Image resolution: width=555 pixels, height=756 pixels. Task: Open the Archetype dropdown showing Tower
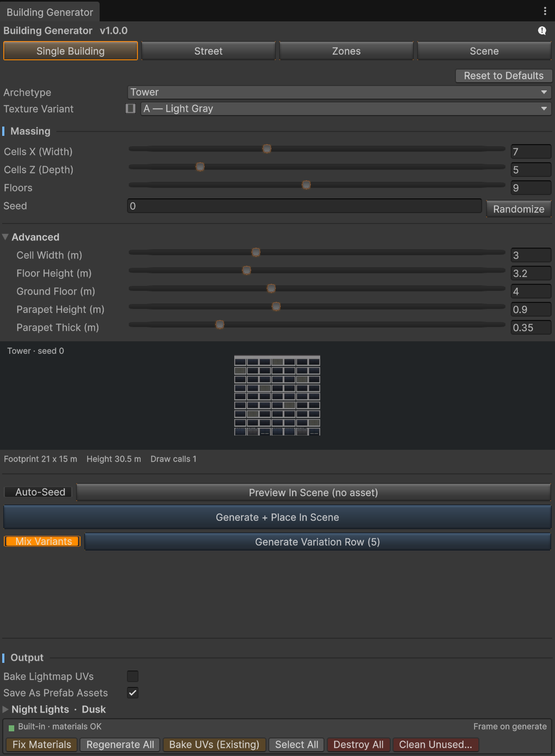[x=339, y=92]
